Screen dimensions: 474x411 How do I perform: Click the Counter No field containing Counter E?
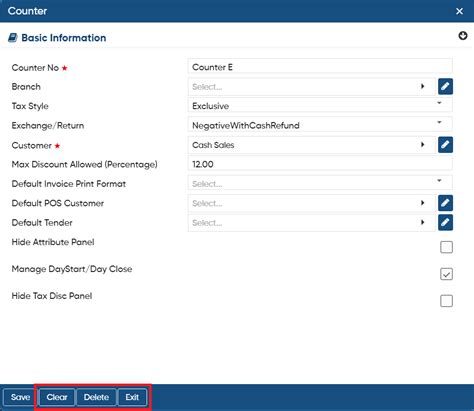[x=320, y=67]
